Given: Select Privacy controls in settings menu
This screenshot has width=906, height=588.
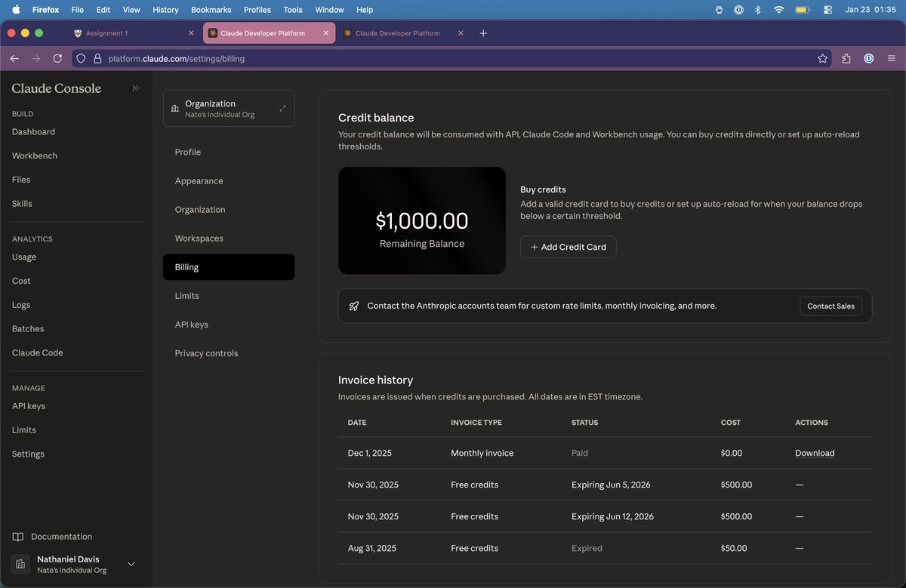Looking at the screenshot, I should (229, 353).
